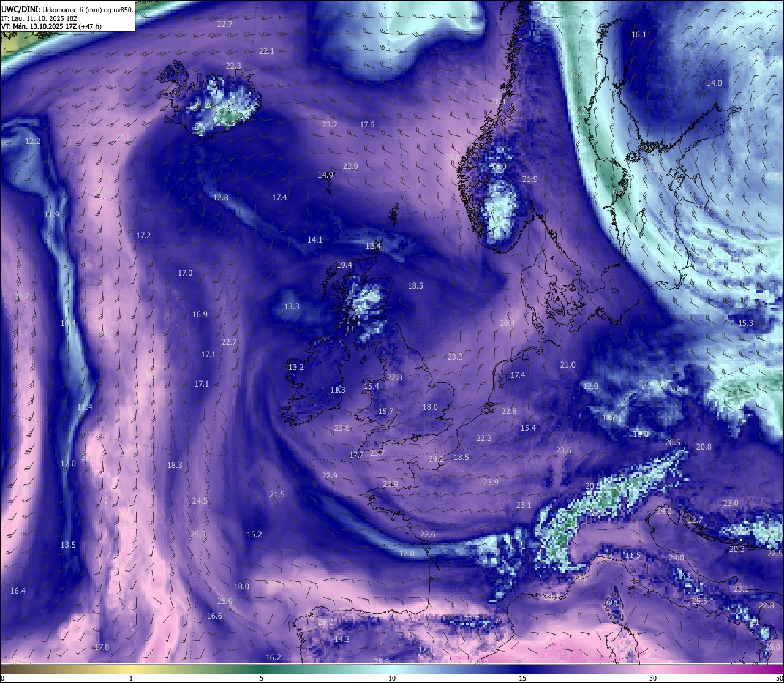Click the 25.5 value label
Image resolution: width=784 pixels, height=683 pixels.
[699, 602]
